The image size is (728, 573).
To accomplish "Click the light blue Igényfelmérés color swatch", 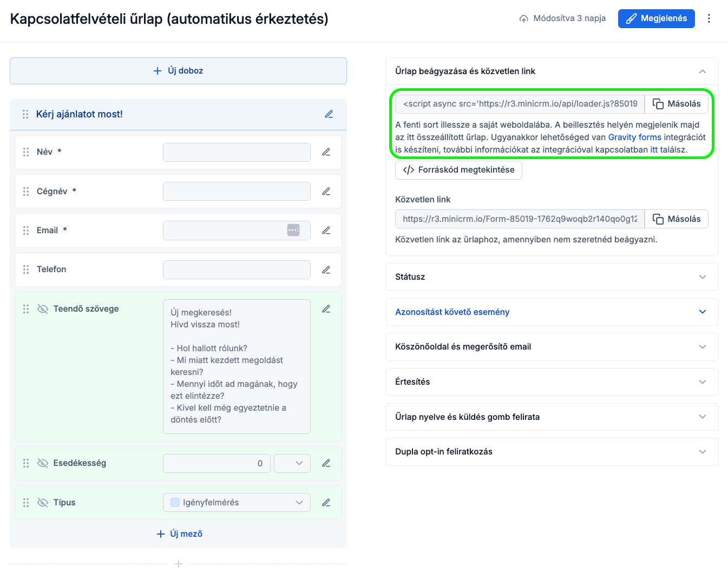I will [175, 503].
